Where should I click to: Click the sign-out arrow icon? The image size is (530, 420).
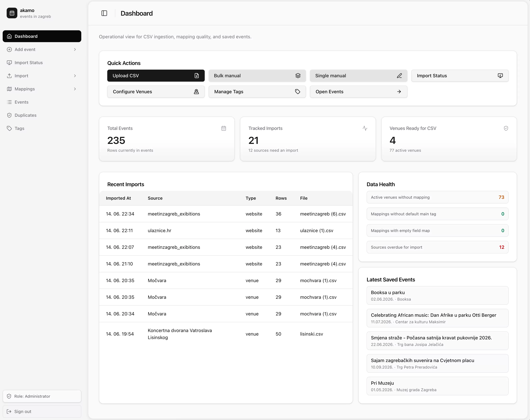pyautogui.click(x=9, y=411)
